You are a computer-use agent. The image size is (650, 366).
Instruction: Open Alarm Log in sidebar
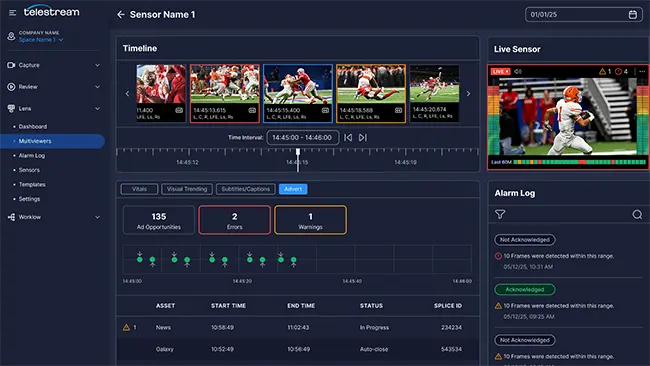pos(32,155)
